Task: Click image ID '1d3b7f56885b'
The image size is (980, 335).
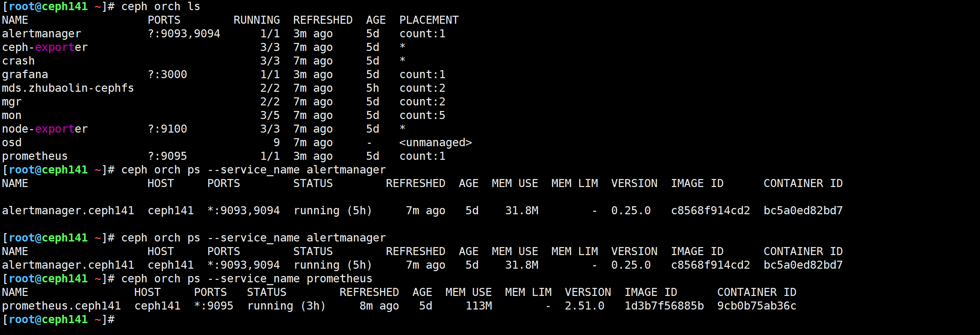Action: tap(664, 306)
